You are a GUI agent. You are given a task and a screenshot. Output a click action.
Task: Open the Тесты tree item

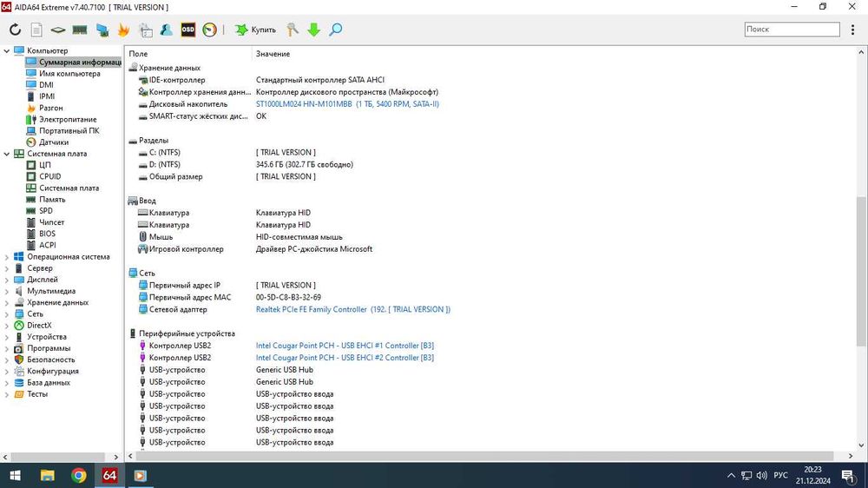[37, 394]
